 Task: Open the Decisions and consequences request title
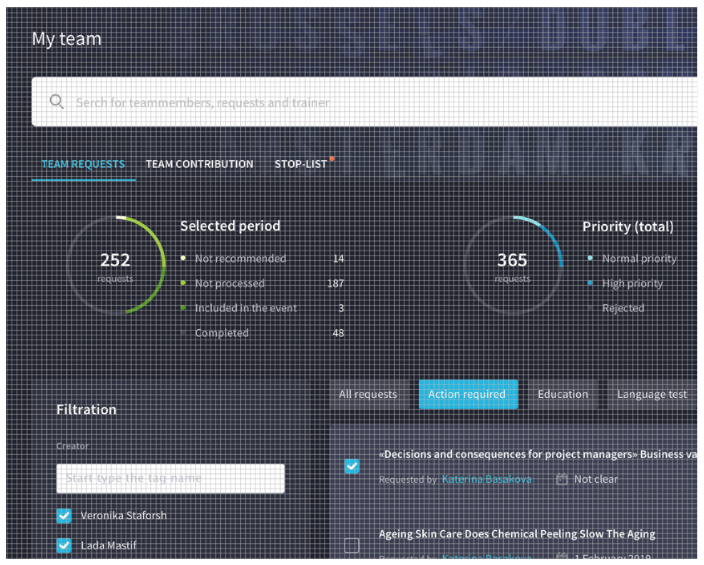coord(538,455)
